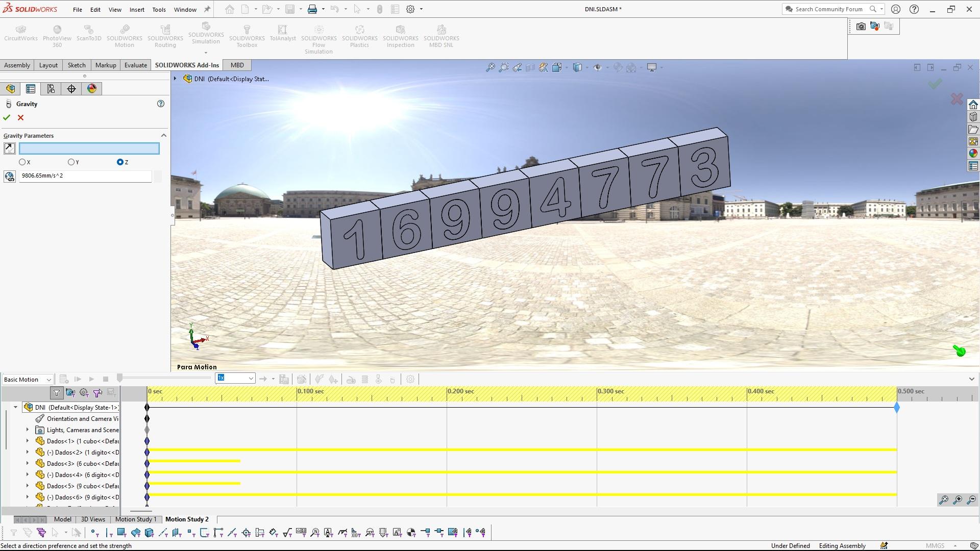Play the motion study from start
980x551 pixels.
pyautogui.click(x=78, y=380)
